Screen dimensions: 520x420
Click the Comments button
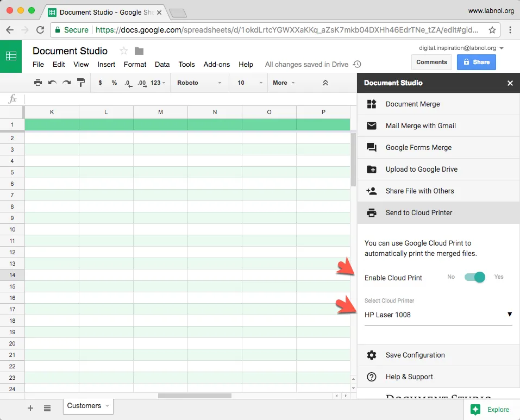click(431, 62)
